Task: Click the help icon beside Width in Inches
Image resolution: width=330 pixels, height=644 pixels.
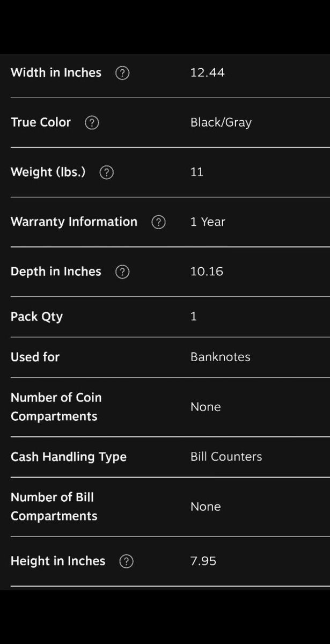Action: 122,73
